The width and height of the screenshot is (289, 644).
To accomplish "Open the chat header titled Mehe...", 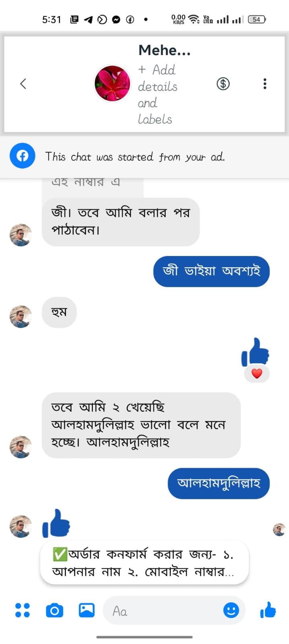I will pyautogui.click(x=164, y=50).
